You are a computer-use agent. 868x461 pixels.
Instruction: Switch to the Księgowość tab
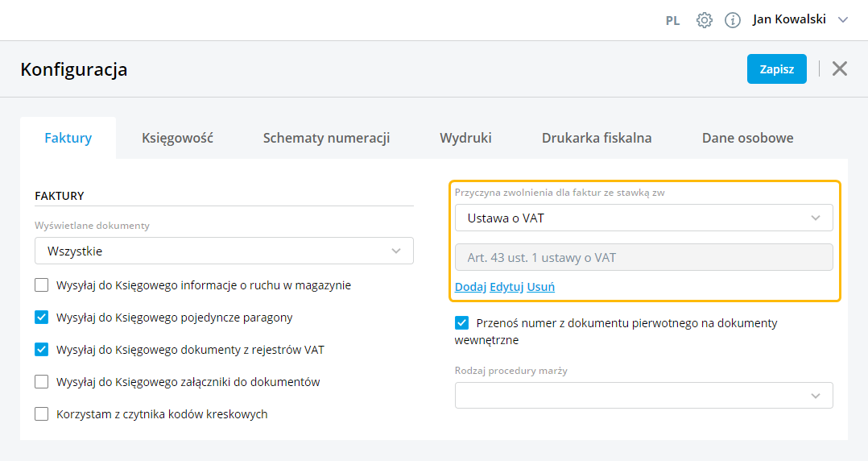pyautogui.click(x=177, y=138)
